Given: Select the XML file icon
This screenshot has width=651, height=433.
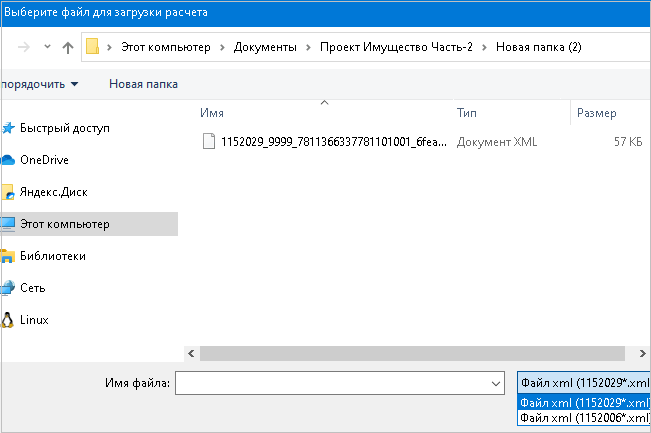Looking at the screenshot, I should [209, 142].
